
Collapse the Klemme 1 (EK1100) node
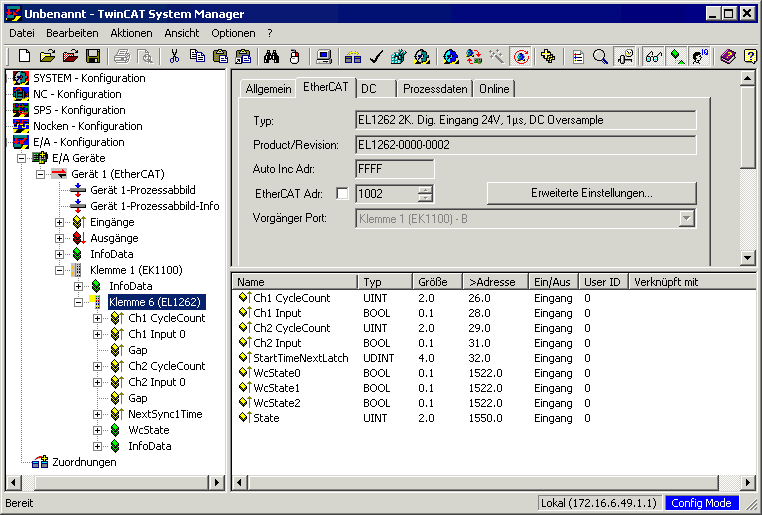59,271
